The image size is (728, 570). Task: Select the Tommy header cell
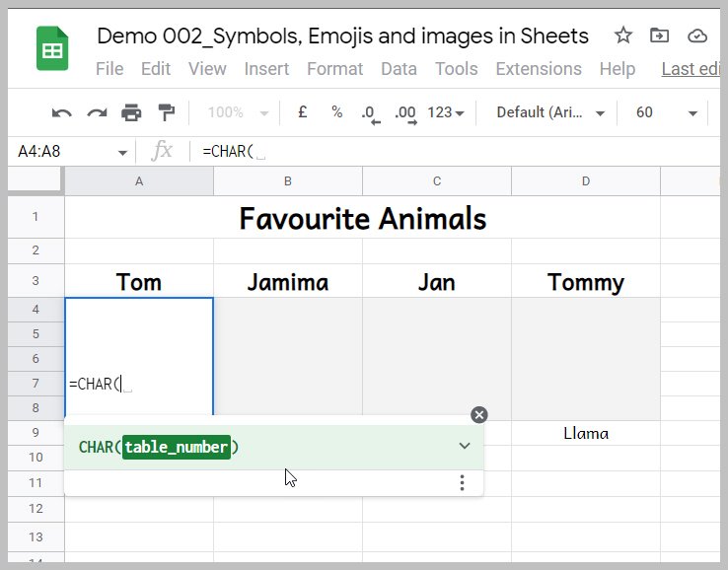click(586, 281)
